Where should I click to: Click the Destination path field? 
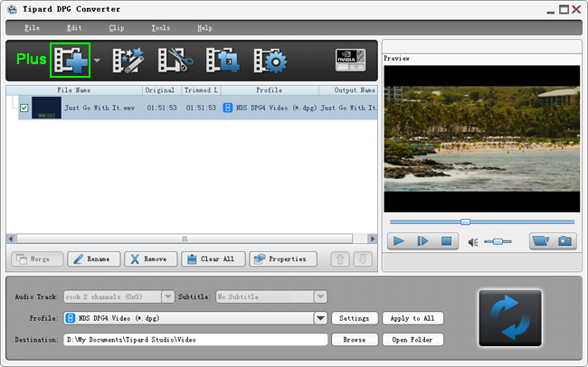tap(195, 340)
